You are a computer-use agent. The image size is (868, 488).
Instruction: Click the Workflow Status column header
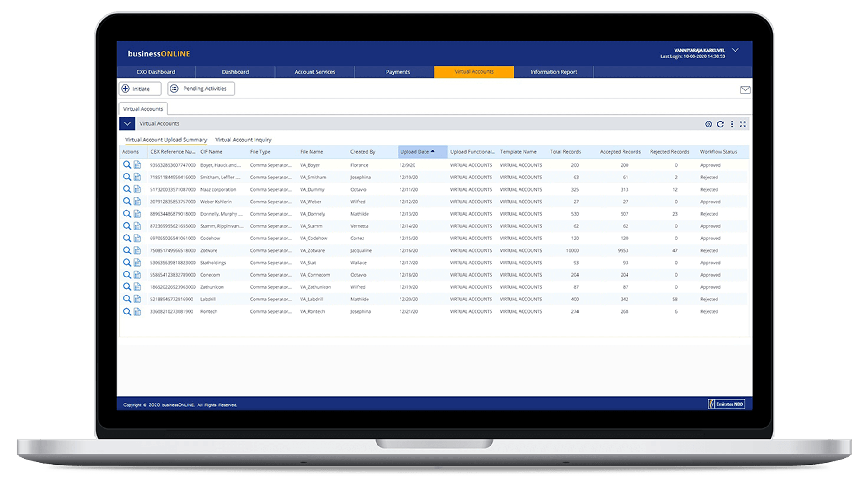point(718,152)
